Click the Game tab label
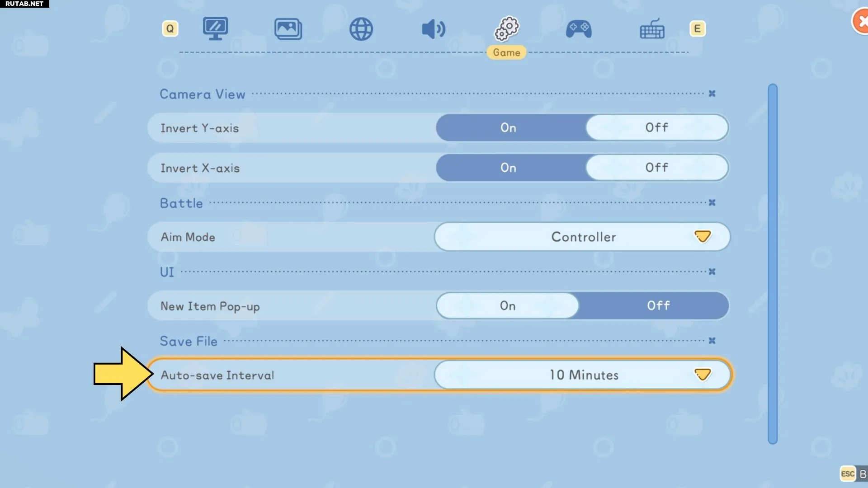Image resolution: width=868 pixels, height=488 pixels. tap(506, 53)
